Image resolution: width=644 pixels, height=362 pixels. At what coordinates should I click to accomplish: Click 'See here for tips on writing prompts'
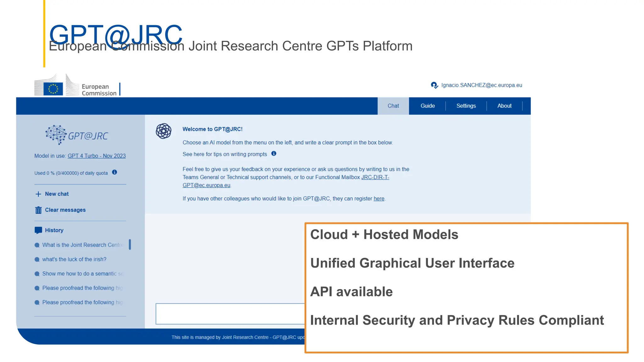tap(225, 154)
